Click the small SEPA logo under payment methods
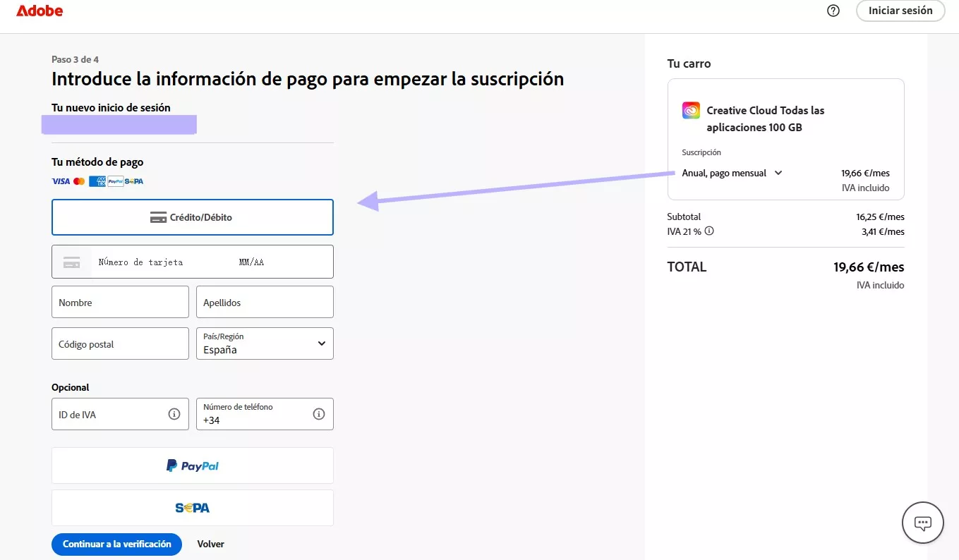959x560 pixels. [x=134, y=181]
